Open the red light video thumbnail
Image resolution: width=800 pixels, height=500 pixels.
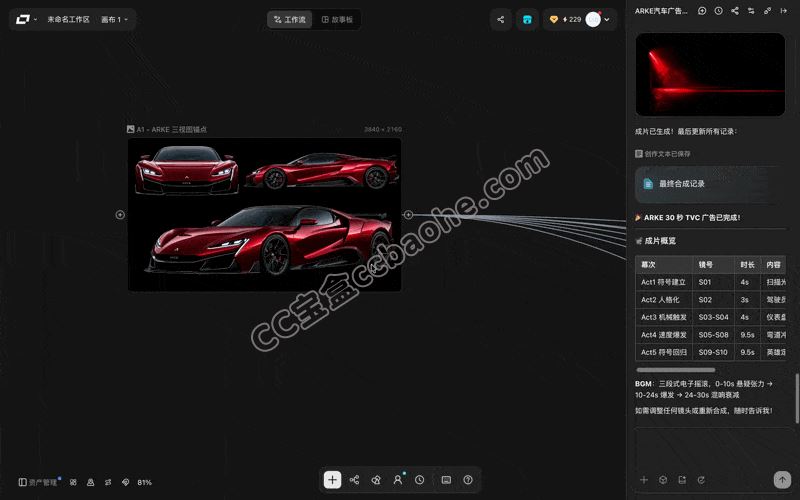(x=710, y=74)
